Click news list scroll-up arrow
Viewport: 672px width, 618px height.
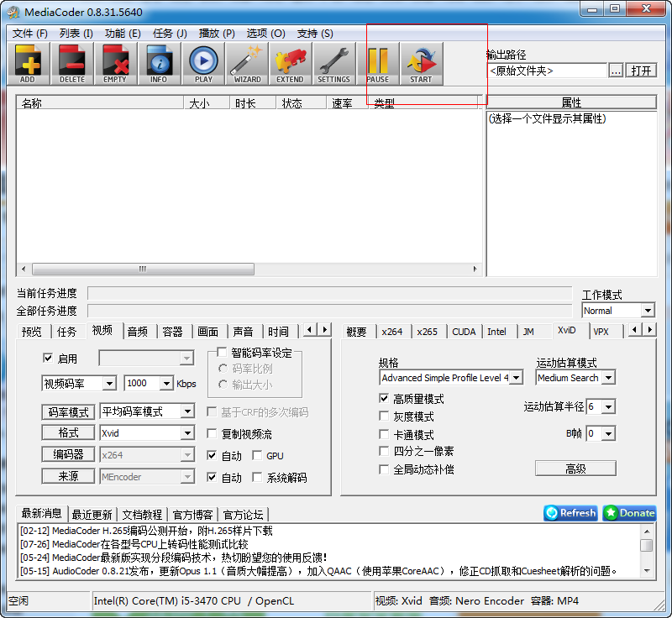tap(647, 532)
